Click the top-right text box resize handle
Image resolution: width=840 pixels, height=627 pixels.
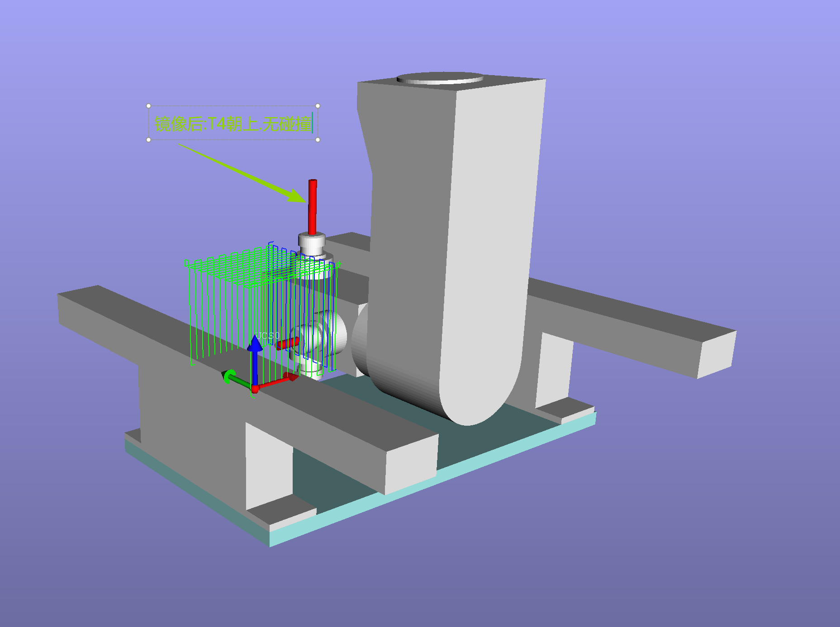pyautogui.click(x=318, y=106)
